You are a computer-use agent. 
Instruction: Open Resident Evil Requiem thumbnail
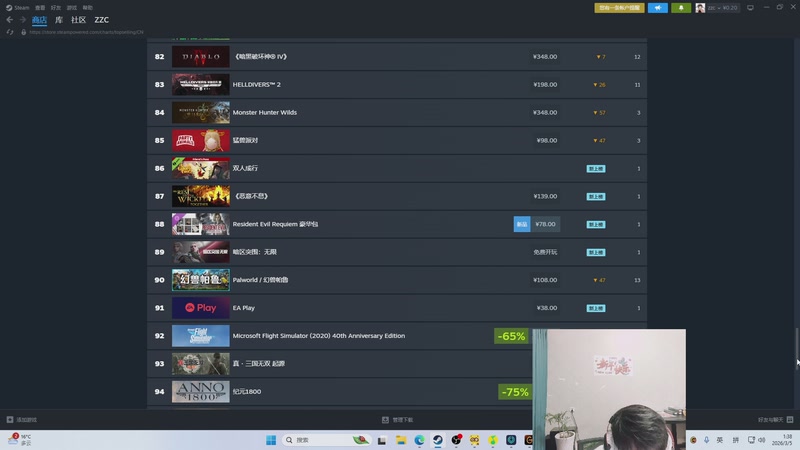pyautogui.click(x=201, y=224)
